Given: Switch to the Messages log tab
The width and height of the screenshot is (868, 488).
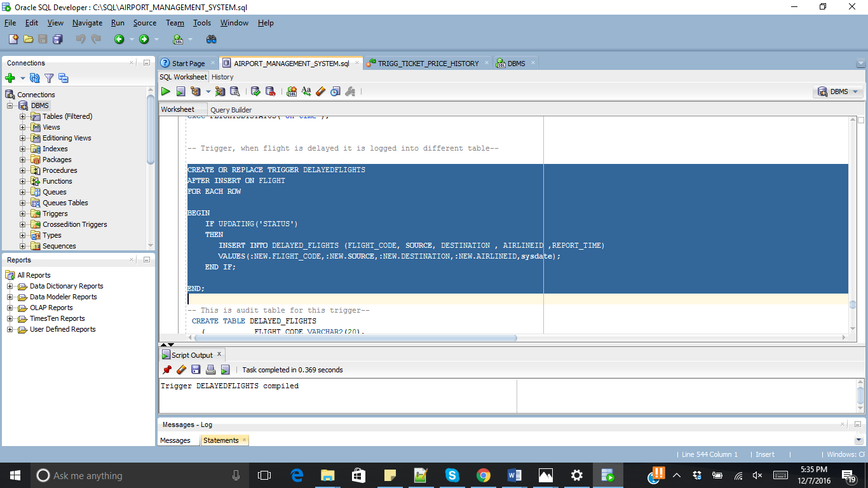Looking at the screenshot, I should (175, 440).
